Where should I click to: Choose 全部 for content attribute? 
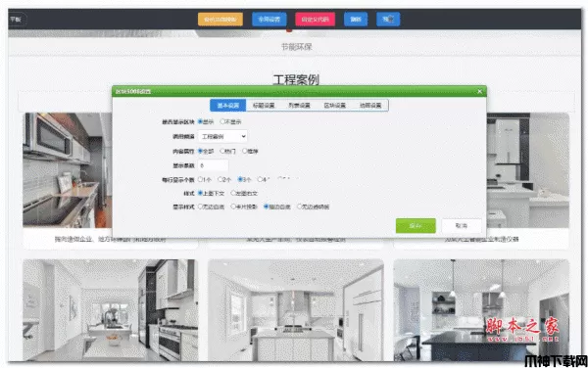click(200, 151)
